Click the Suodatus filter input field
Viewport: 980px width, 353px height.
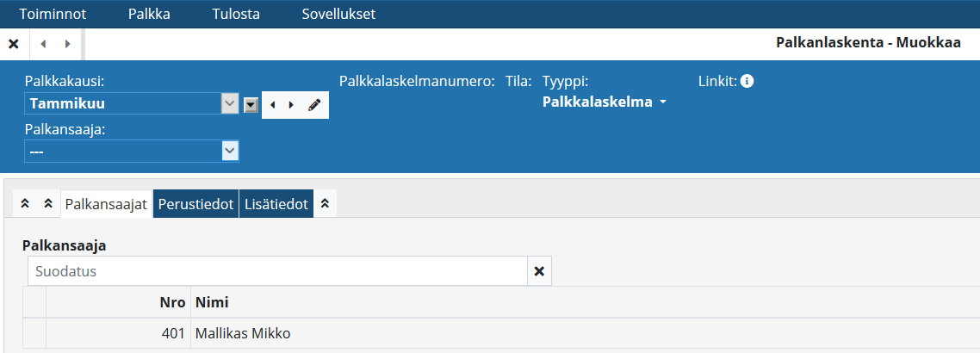coord(277,271)
